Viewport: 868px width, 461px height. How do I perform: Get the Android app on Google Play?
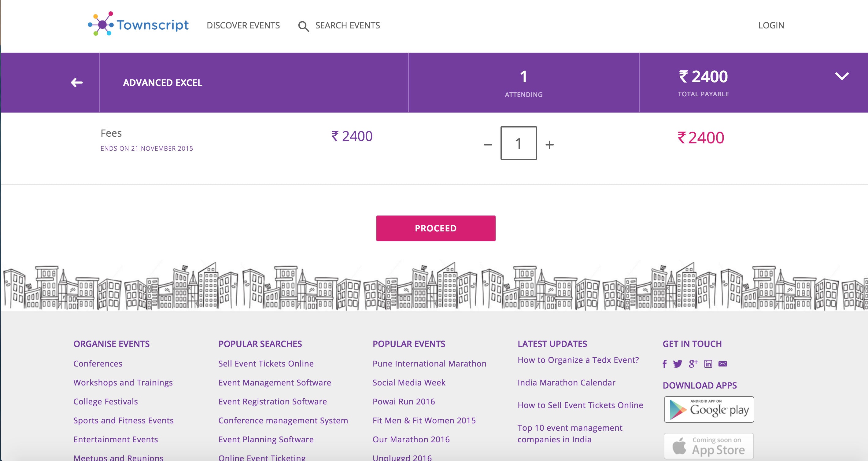click(709, 409)
